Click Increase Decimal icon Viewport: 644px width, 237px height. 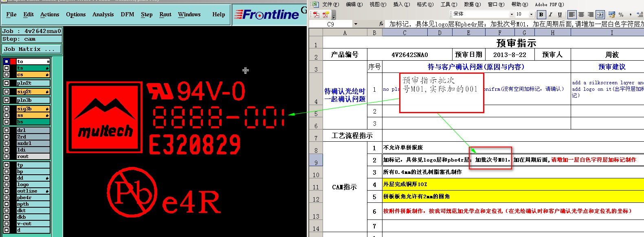(x=640, y=15)
